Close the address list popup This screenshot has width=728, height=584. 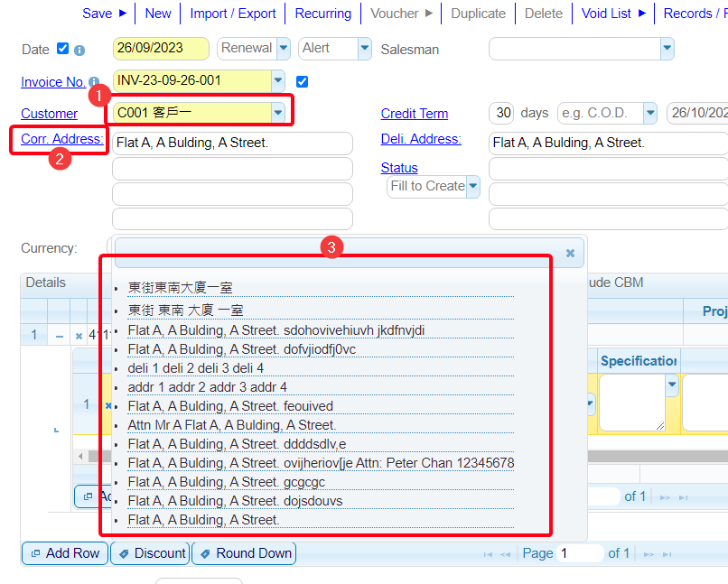tap(570, 254)
